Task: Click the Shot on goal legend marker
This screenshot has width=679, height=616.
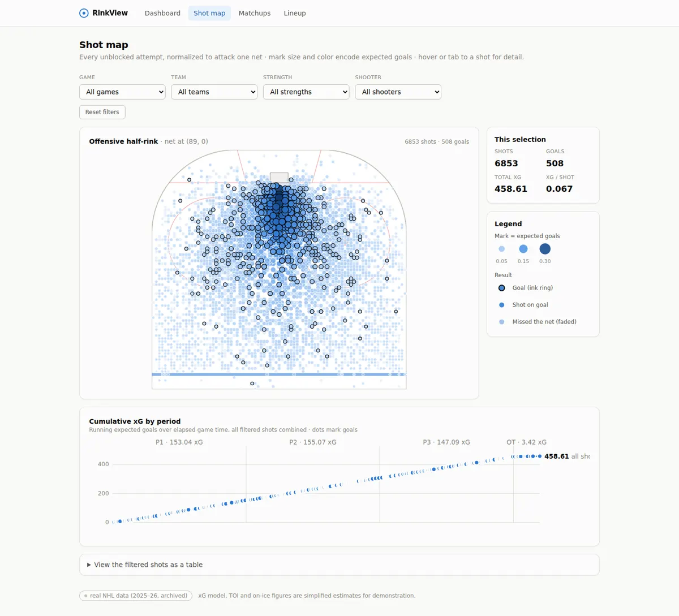Action: [x=501, y=305]
